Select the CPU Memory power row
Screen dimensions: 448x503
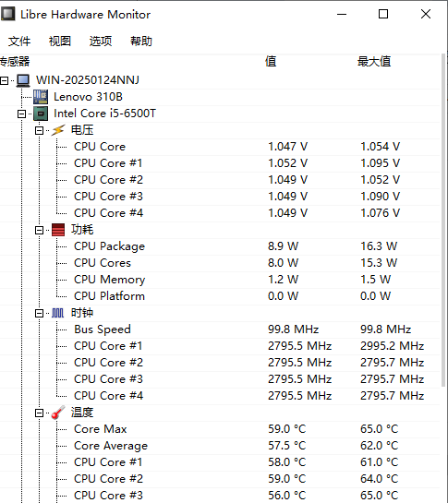(x=220, y=280)
